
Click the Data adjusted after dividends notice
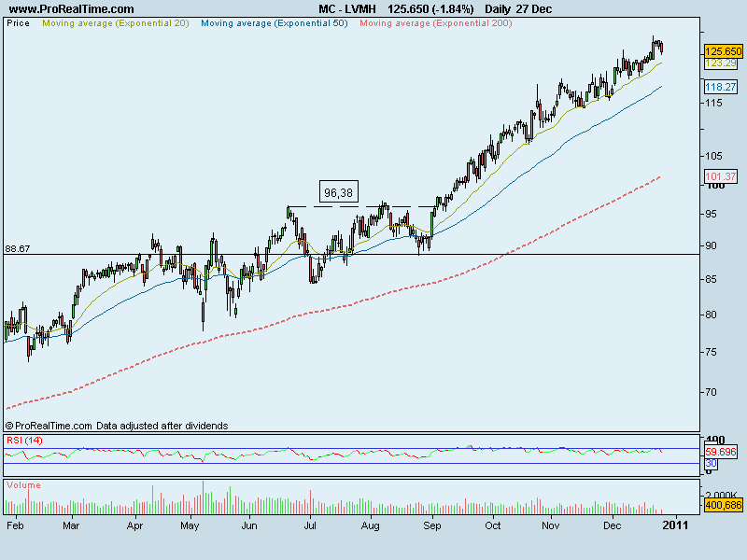coord(162,426)
